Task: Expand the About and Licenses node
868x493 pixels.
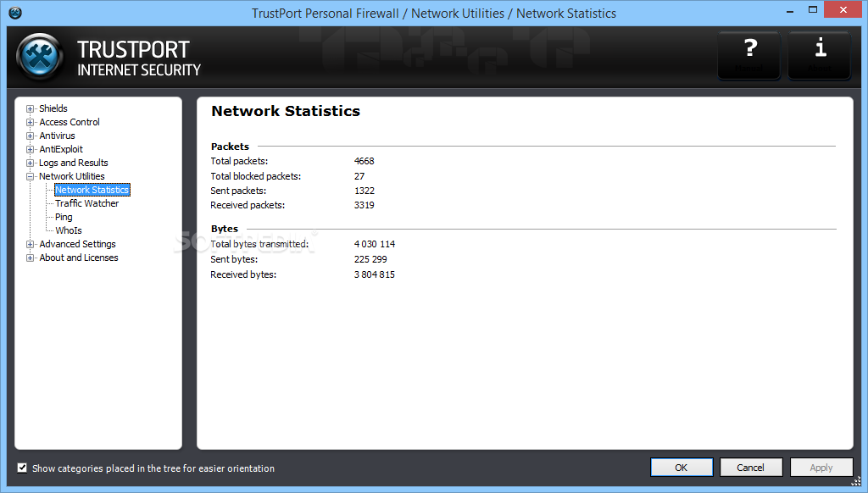Action: [x=30, y=258]
